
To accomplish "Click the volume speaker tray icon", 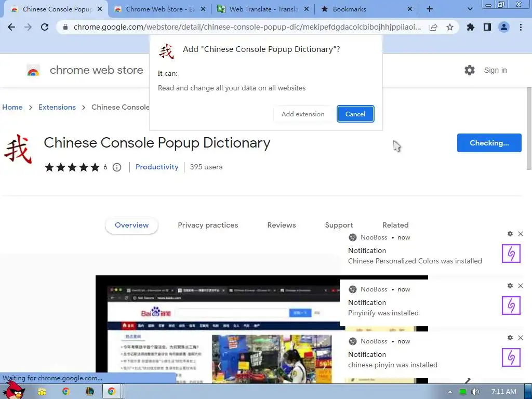I will (x=475, y=392).
